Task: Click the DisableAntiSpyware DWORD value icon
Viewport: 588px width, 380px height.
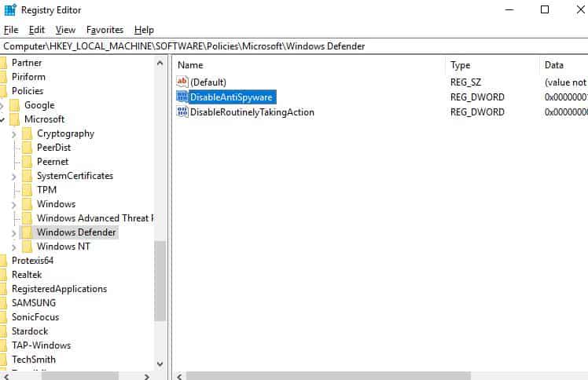Action: [x=183, y=97]
